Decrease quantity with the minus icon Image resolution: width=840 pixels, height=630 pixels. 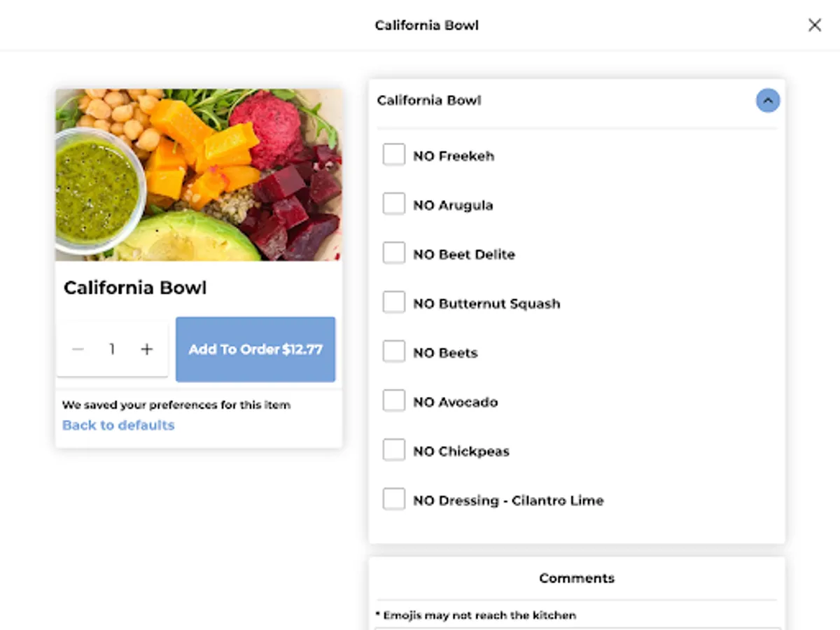coord(78,349)
